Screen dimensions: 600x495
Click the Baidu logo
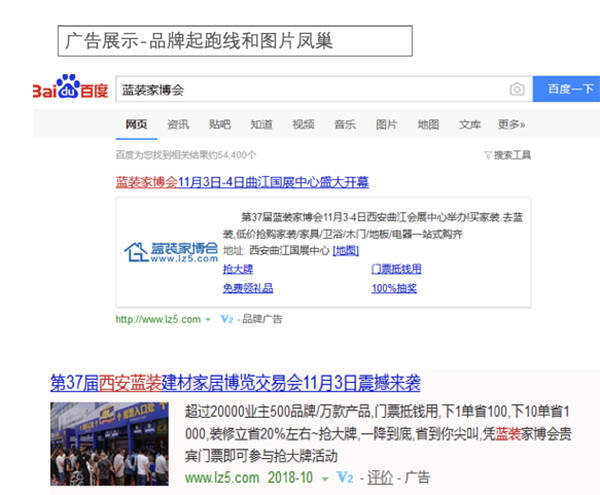pyautogui.click(x=71, y=88)
